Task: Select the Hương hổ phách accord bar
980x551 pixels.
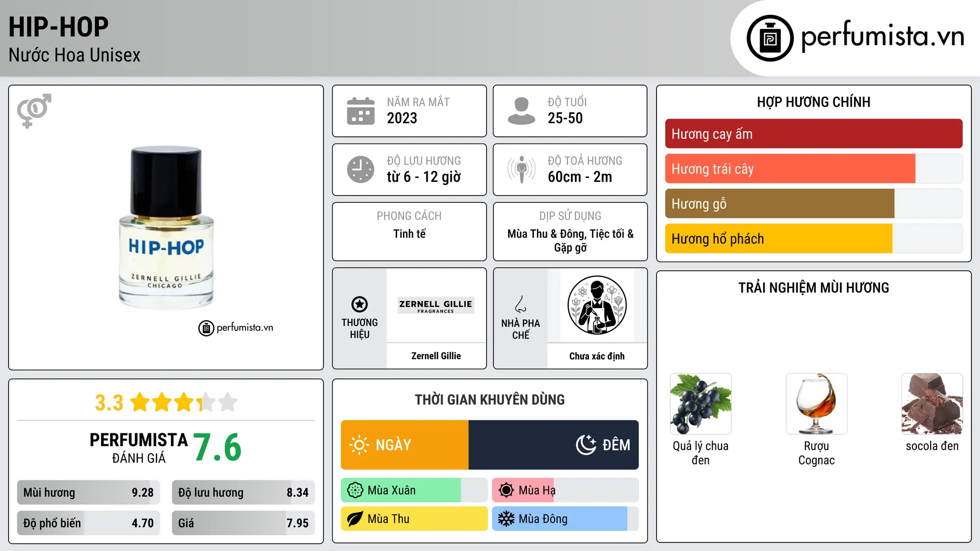Action: point(813,238)
